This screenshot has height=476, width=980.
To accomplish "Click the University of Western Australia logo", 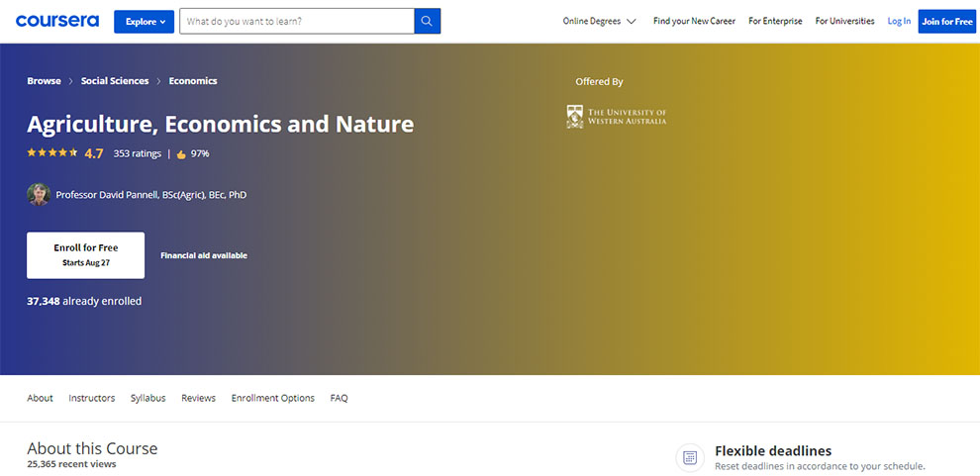I will [617, 117].
